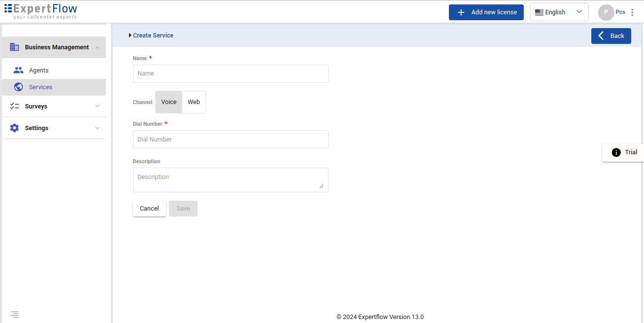644x323 pixels.
Task: Open the English language dropdown
Action: coord(559,12)
